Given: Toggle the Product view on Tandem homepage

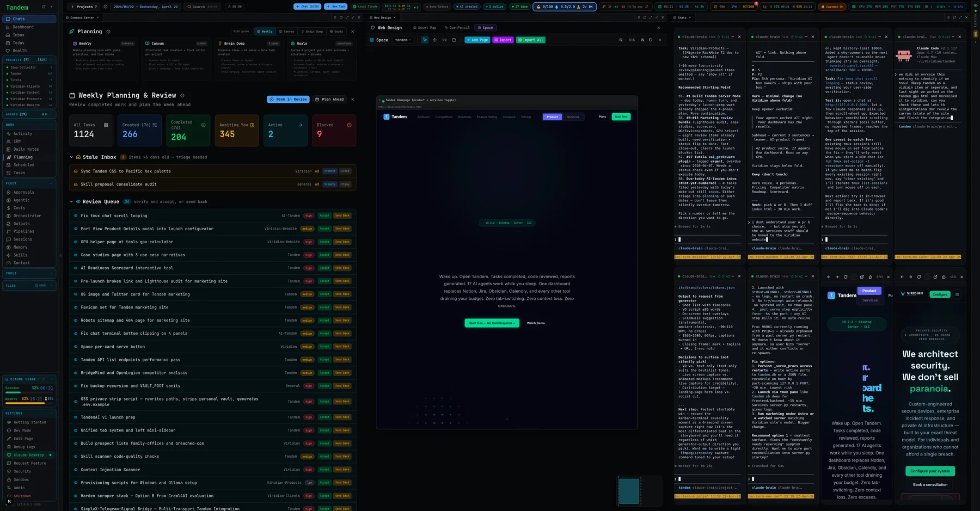Looking at the screenshot, I should (x=552, y=117).
